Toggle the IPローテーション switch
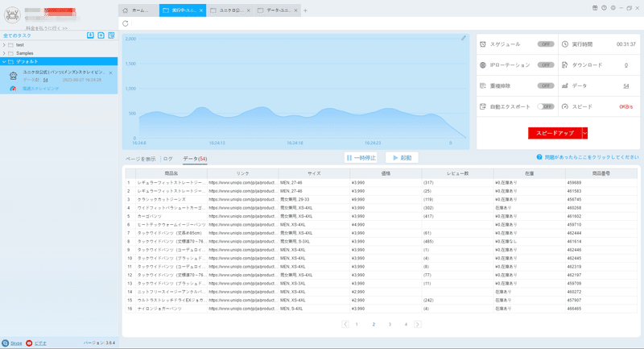This screenshot has width=644, height=349. (546, 65)
